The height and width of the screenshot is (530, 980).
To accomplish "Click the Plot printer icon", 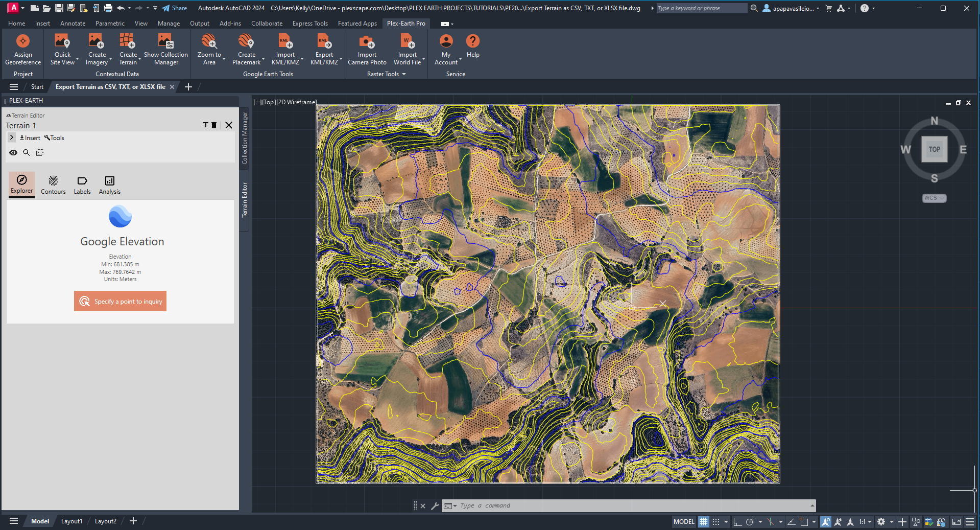I will point(108,8).
